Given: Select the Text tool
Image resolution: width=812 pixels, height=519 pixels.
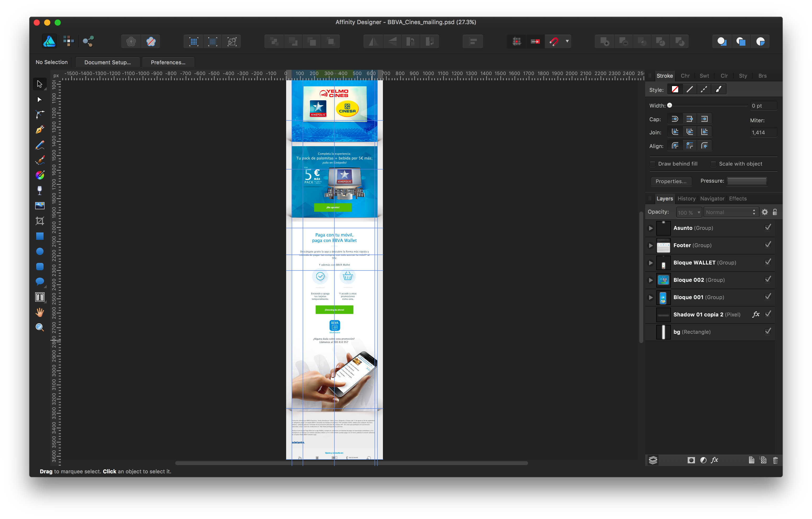Looking at the screenshot, I should point(39,297).
